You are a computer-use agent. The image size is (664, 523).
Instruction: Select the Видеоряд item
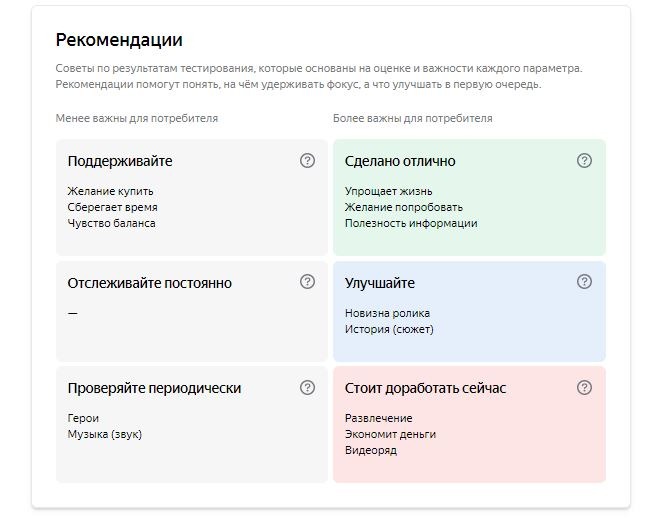tap(370, 450)
